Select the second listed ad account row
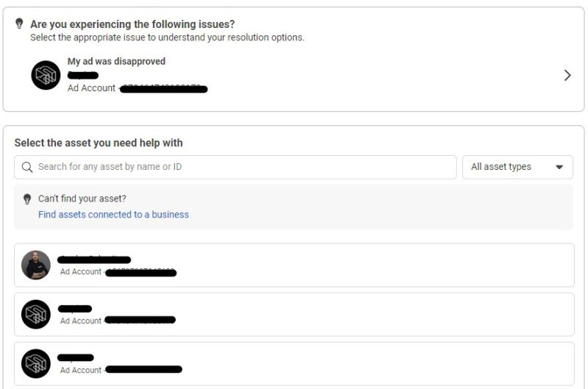This screenshot has height=389, width=588. (295, 314)
